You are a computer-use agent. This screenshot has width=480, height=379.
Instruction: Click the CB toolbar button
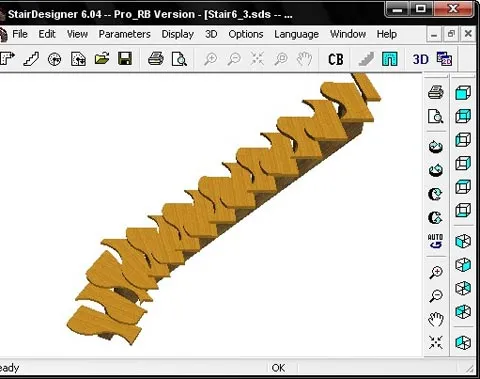click(x=336, y=60)
